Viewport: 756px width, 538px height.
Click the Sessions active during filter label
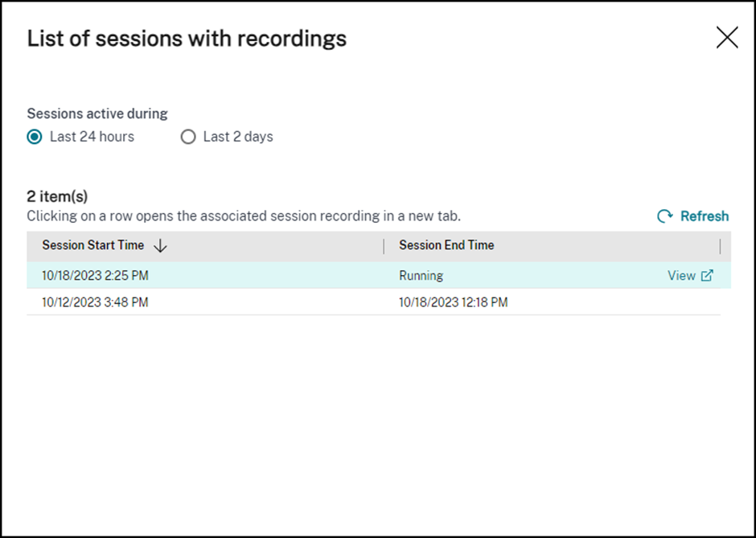pyautogui.click(x=97, y=113)
